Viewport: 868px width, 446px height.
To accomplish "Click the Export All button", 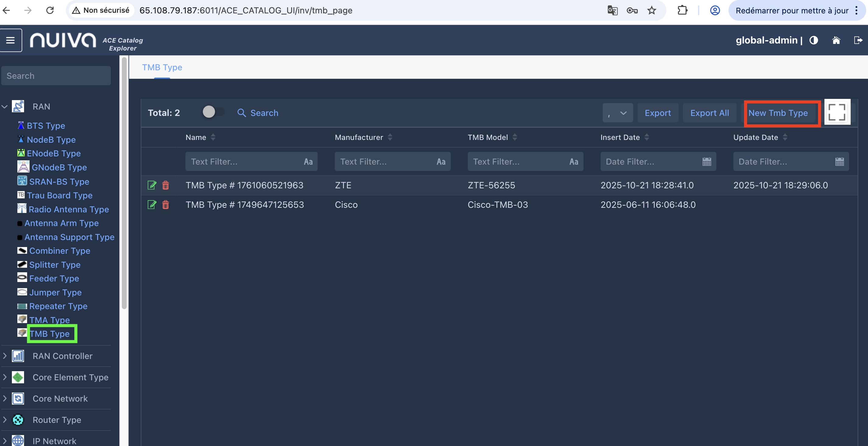I will tap(709, 113).
